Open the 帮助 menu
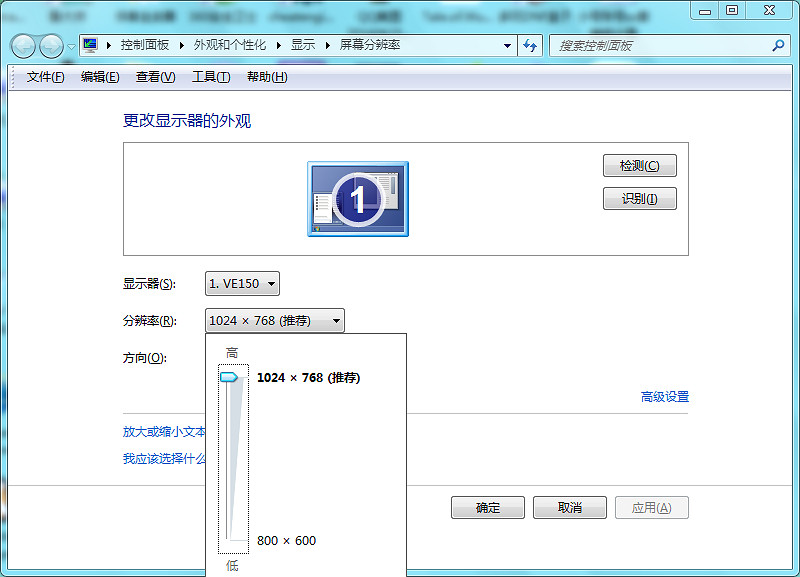The image size is (800, 577). click(x=266, y=76)
